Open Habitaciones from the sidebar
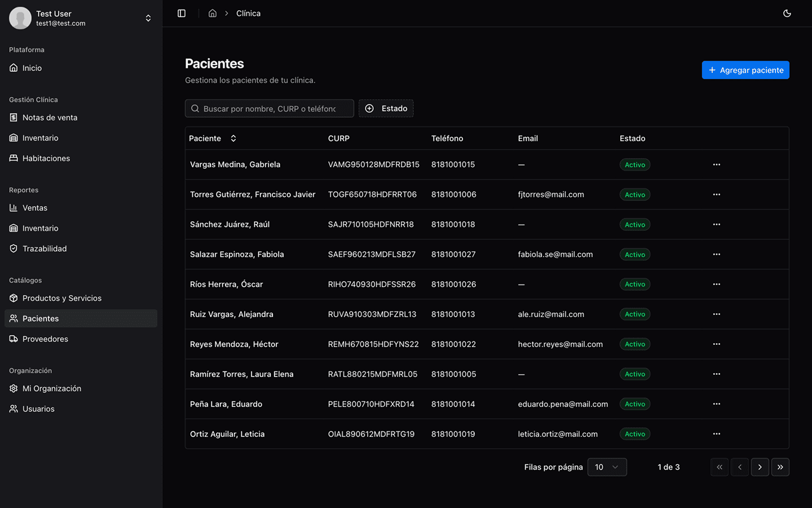 46,158
